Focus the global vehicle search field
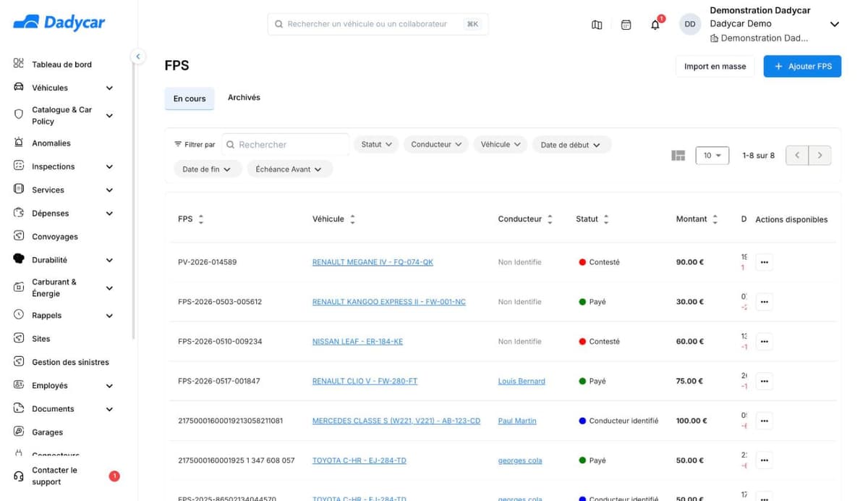 pos(378,24)
